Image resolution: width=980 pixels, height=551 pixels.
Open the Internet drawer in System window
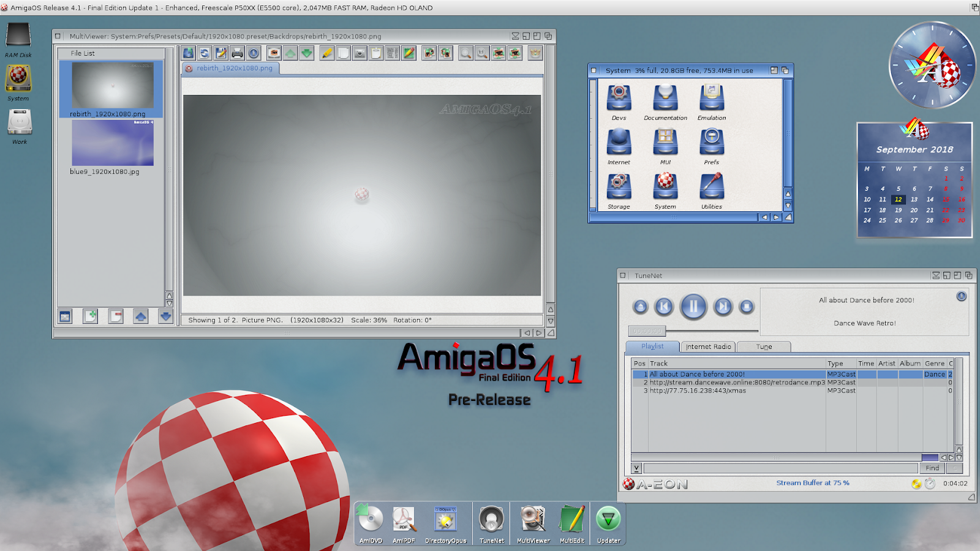pyautogui.click(x=619, y=146)
